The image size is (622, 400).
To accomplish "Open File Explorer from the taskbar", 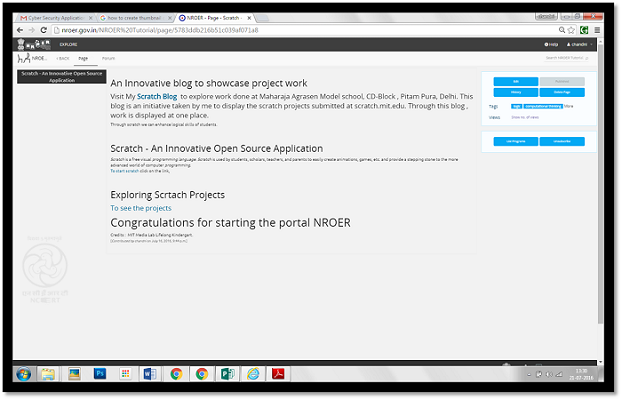I will (48, 374).
